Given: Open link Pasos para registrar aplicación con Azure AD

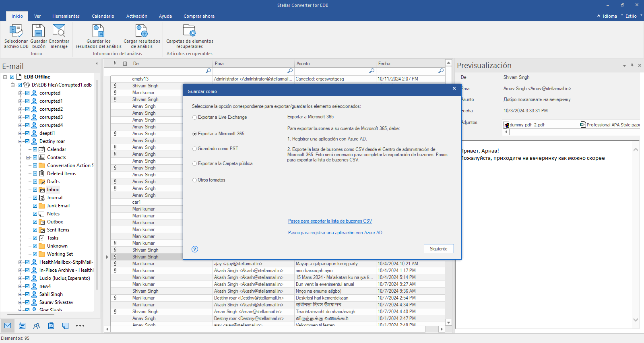Looking at the screenshot, I should point(335,233).
